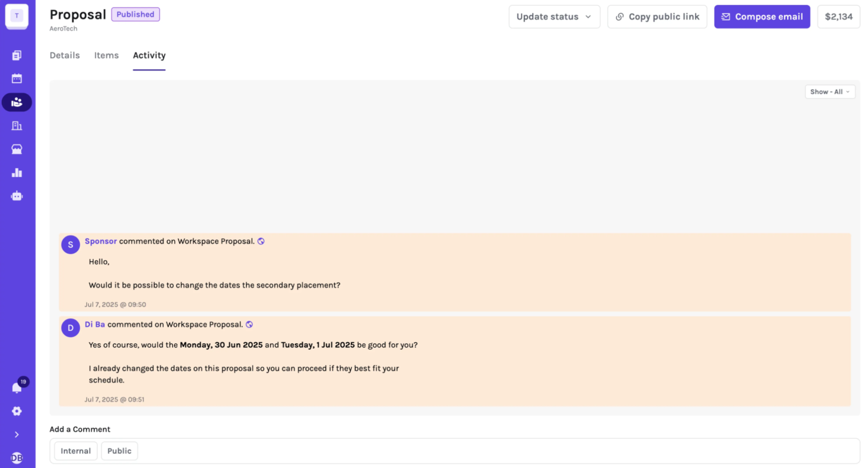Click the Jul 7, 2025 @ 09:50 timestamp
The width and height of the screenshot is (868, 468).
[x=115, y=304]
